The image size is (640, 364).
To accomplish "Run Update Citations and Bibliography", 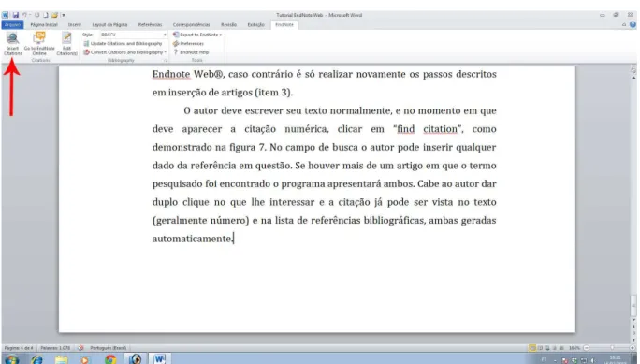I will click(123, 44).
